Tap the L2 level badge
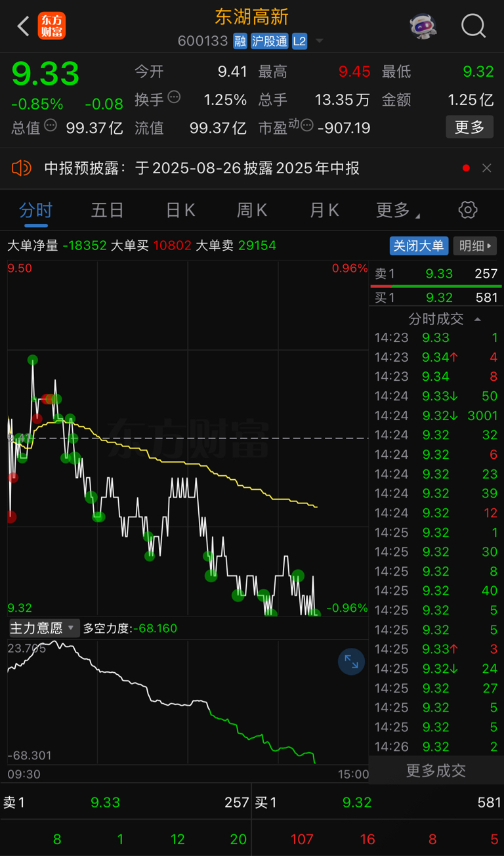The image size is (504, 856). [299, 41]
